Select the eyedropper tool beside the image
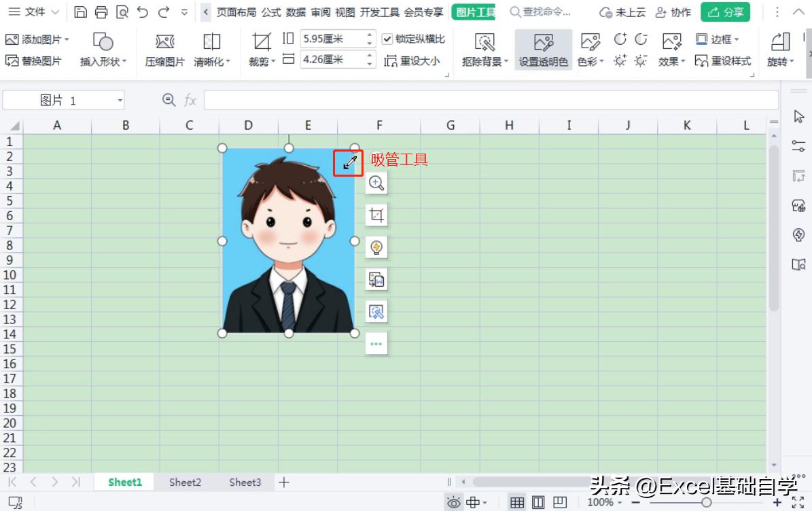This screenshot has height=511, width=812. point(349,163)
